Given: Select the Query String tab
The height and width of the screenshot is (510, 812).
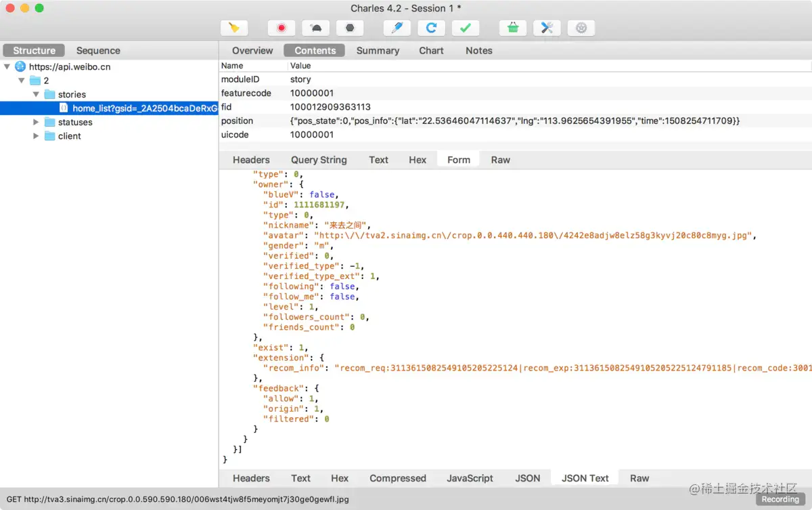Looking at the screenshot, I should tap(319, 160).
